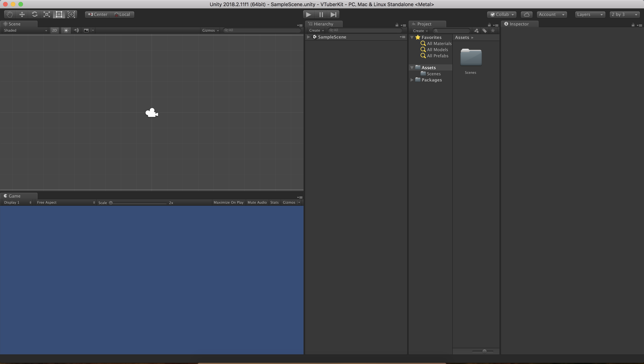Toggle Stats overlay in Game view
The width and height of the screenshot is (644, 364).
[x=274, y=202]
